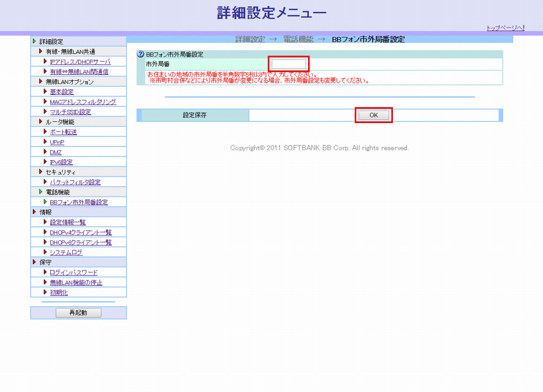Select マルチSSID設定 in sidebar
Viewport: 543px width, 392px height.
70,112
